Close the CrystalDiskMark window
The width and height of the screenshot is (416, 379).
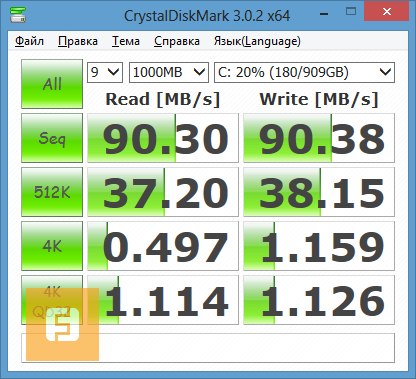(x=387, y=11)
